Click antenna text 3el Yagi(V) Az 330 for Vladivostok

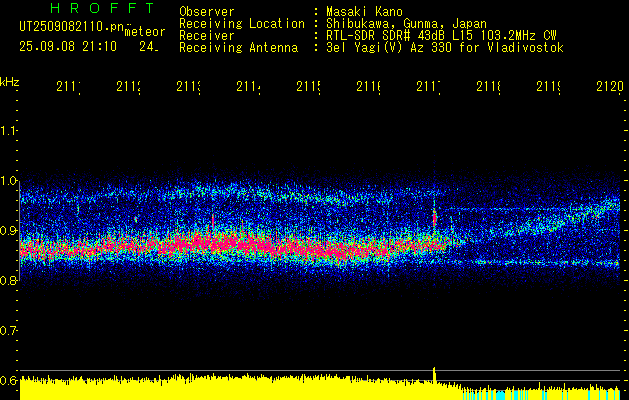pyautogui.click(x=445, y=48)
